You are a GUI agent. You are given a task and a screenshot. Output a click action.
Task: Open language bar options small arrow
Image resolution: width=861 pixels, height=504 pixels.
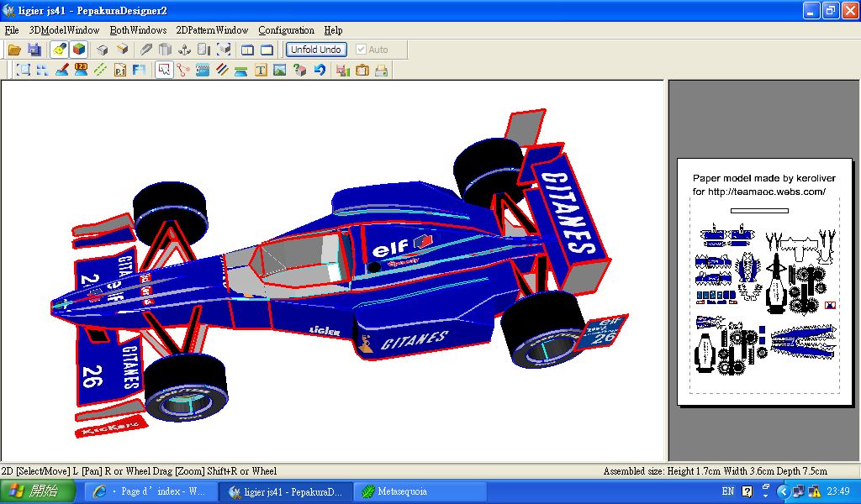pos(766,496)
